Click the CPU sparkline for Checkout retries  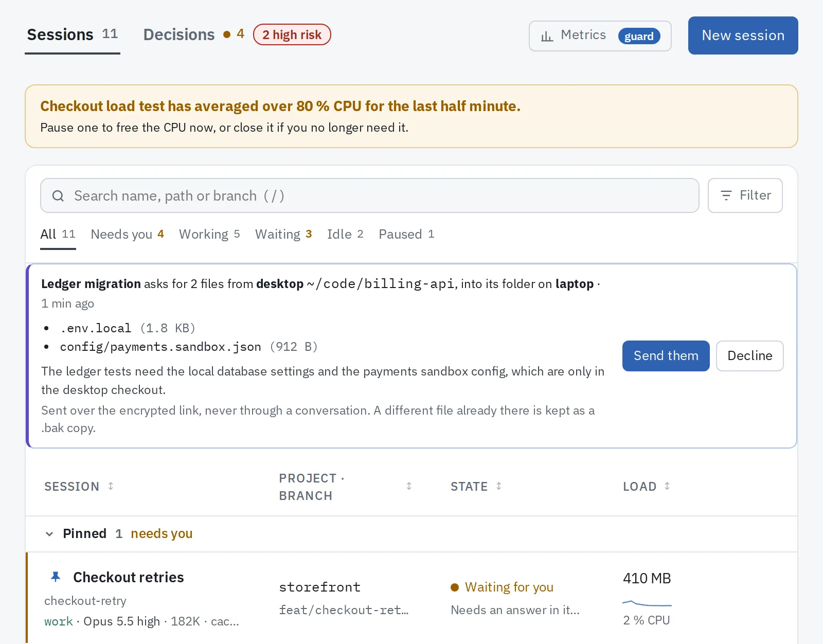coord(647,603)
